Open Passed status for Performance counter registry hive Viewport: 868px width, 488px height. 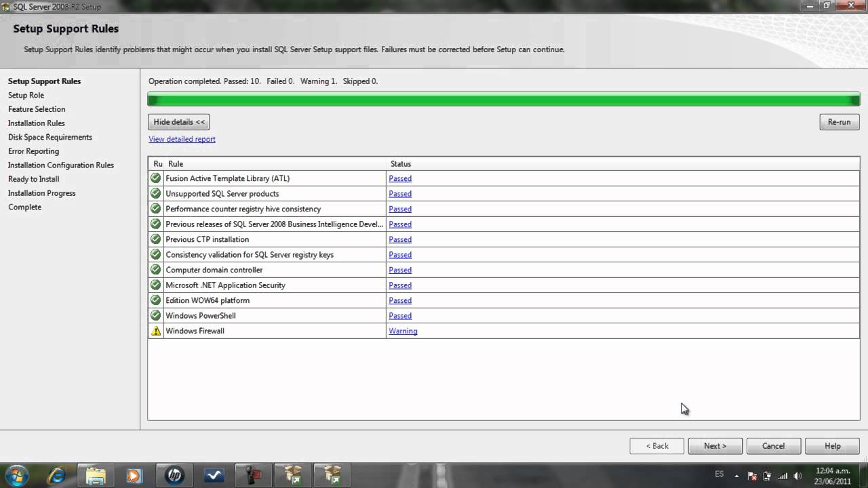pyautogui.click(x=400, y=209)
